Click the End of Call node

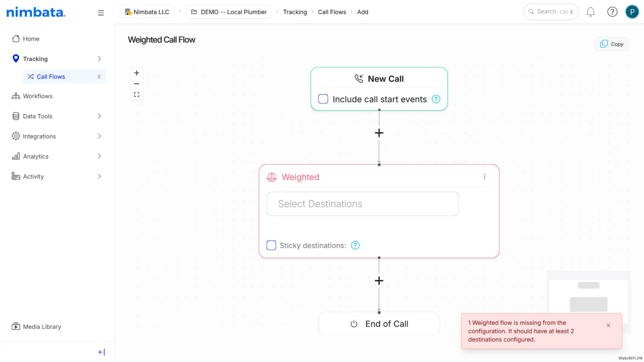[379, 324]
